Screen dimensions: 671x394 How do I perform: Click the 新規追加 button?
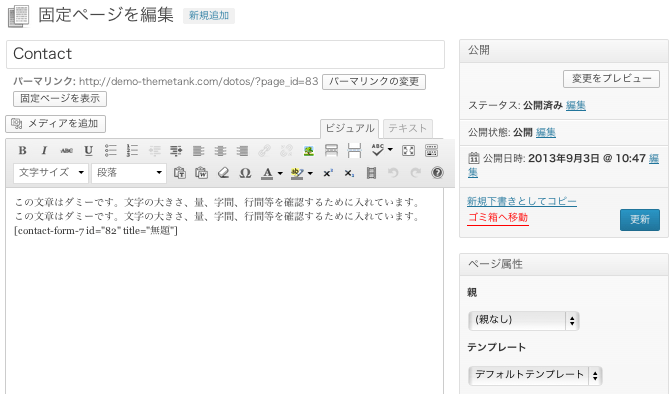(x=209, y=15)
